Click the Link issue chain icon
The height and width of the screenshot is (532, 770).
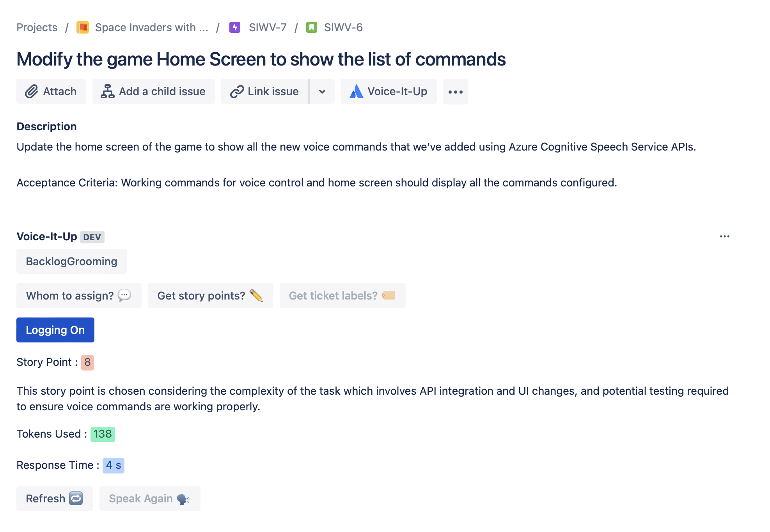click(237, 91)
